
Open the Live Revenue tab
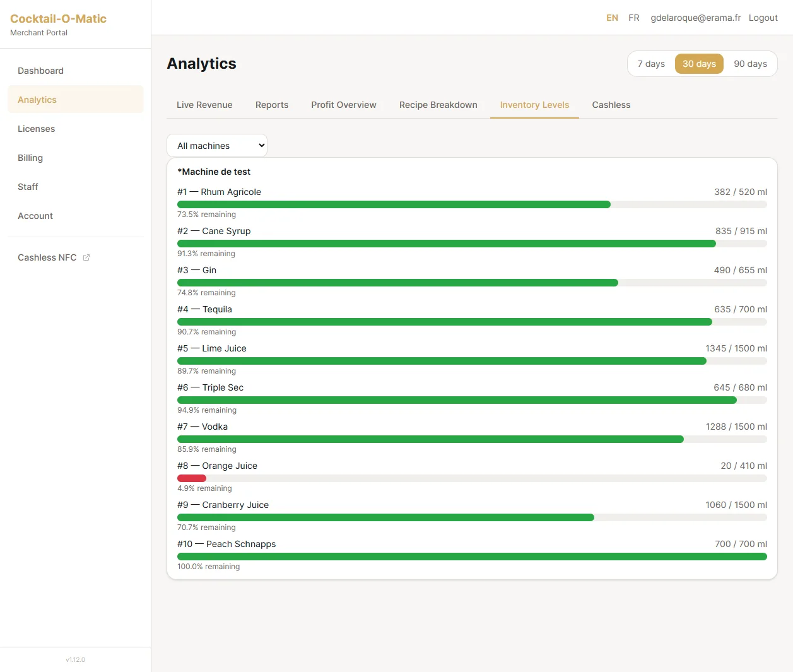point(204,105)
